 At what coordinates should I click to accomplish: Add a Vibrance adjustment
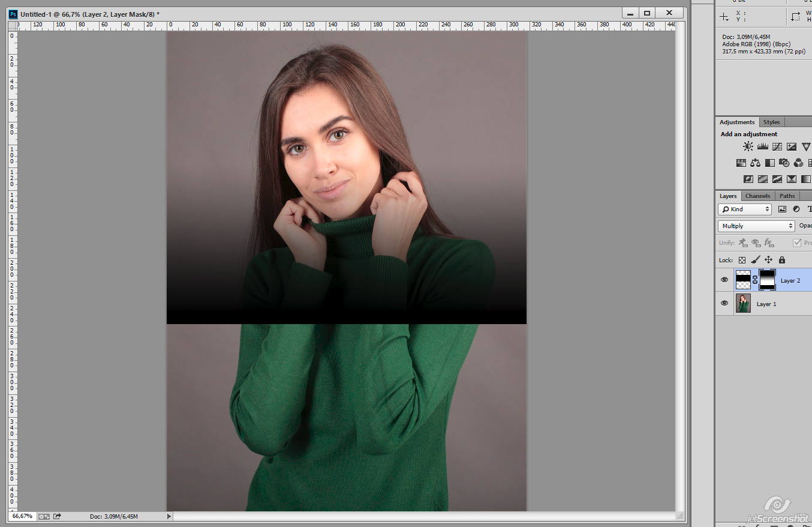point(807,146)
